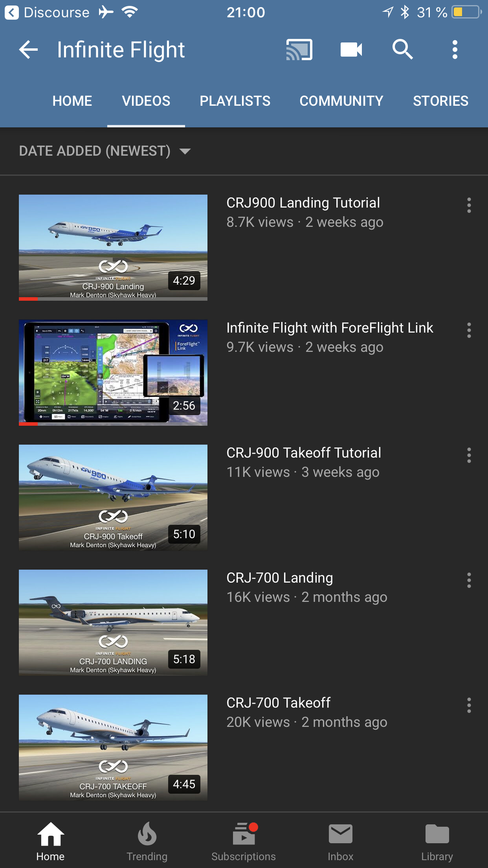Return to Discourse app via status bar

47,13
